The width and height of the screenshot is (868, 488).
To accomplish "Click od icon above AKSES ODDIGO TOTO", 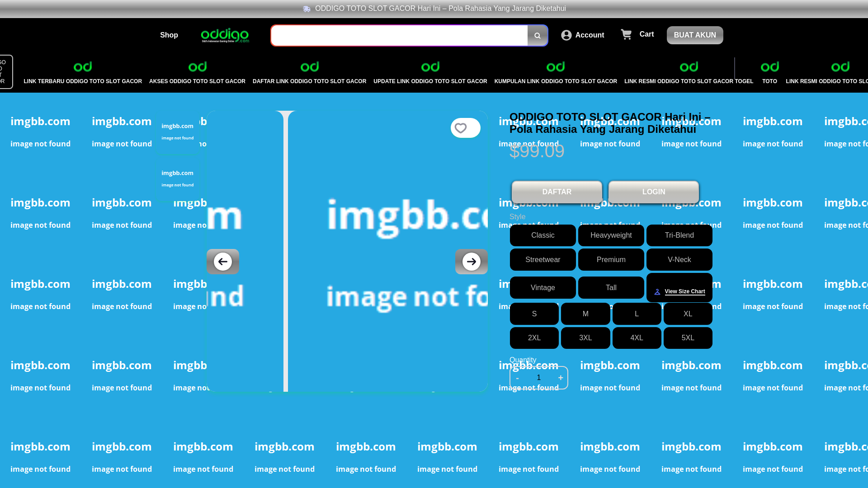I will [x=198, y=67].
